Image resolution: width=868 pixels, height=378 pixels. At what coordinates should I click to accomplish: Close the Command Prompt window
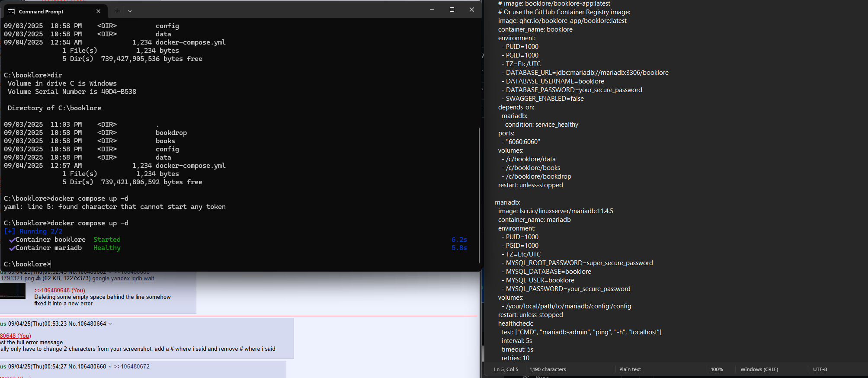pos(472,10)
